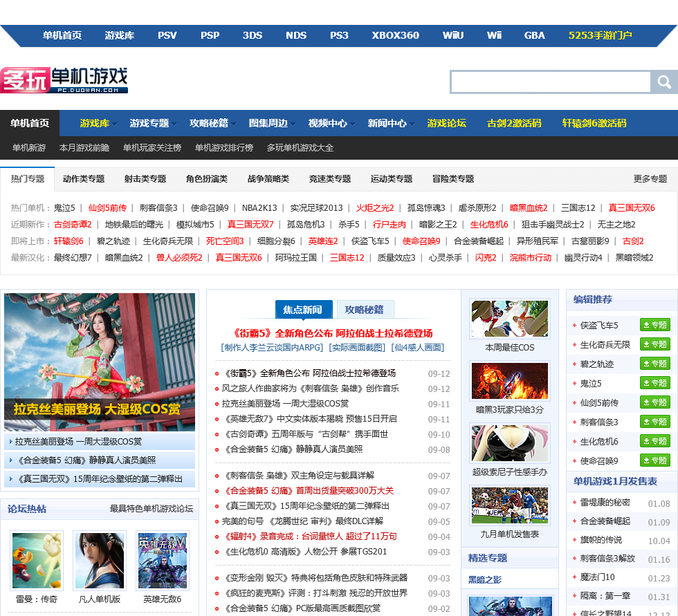Open 单机游戏排行榜 submenu link

tap(224, 148)
